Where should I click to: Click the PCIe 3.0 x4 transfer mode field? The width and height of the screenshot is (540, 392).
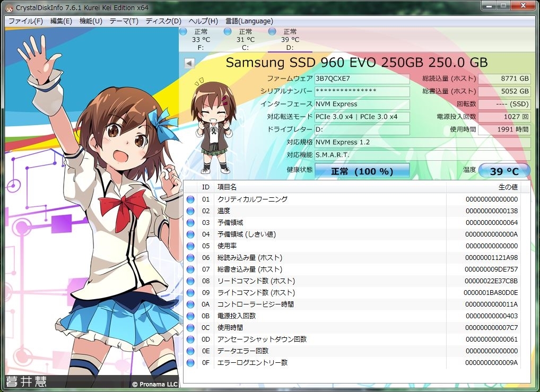[362, 117]
